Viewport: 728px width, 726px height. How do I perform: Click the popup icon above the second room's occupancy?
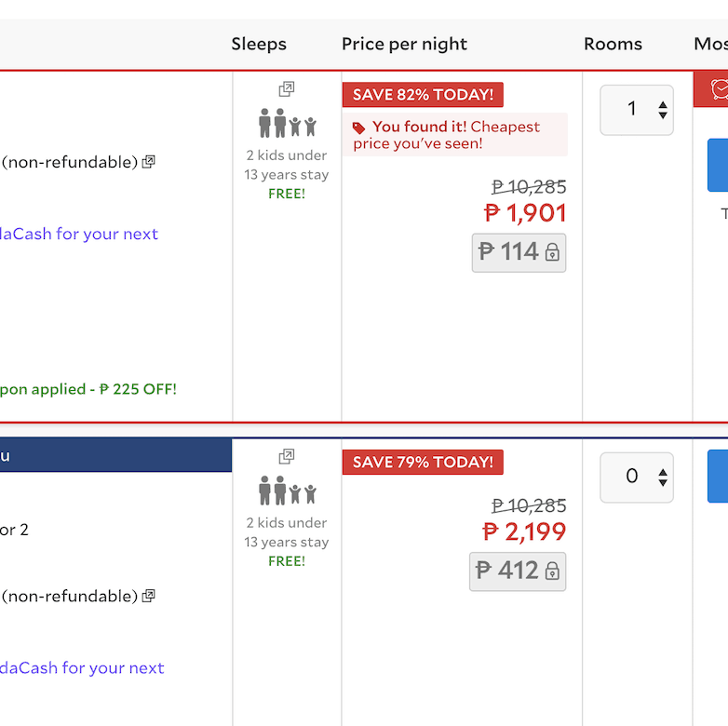tap(287, 457)
